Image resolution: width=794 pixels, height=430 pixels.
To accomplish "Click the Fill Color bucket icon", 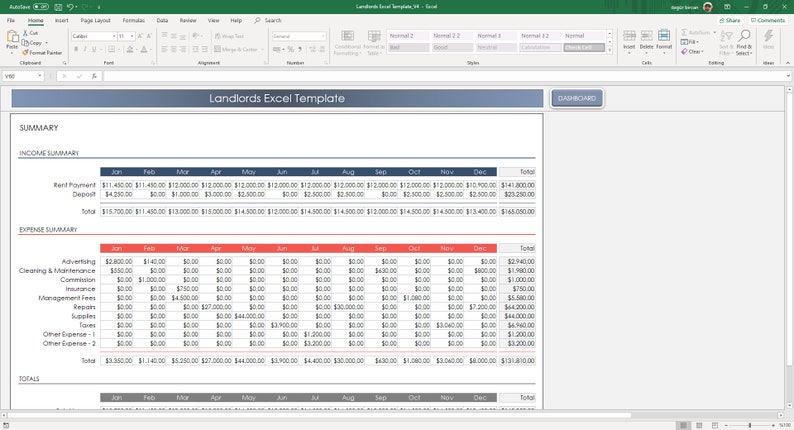I will 130,49.
